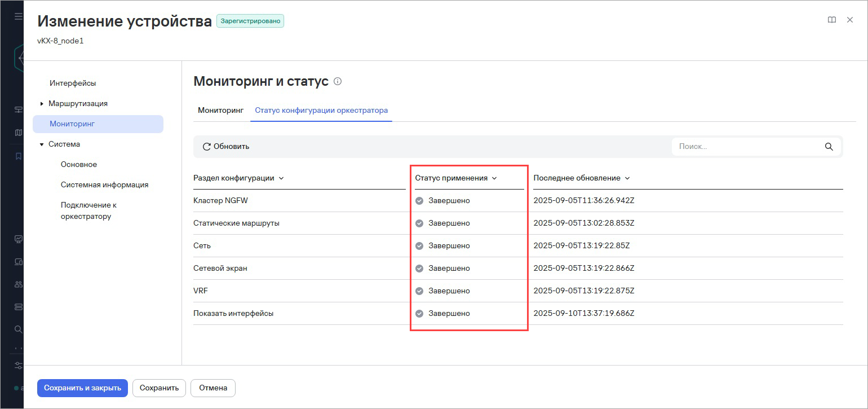Click the device name vKX-8_node1
This screenshot has height=409, width=868.
coord(60,41)
